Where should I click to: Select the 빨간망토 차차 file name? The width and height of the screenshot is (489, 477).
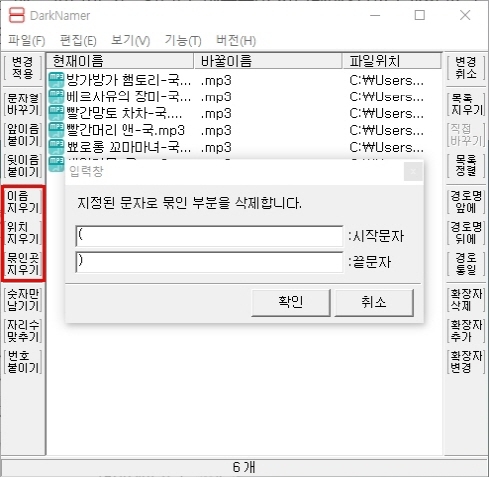coord(124,114)
